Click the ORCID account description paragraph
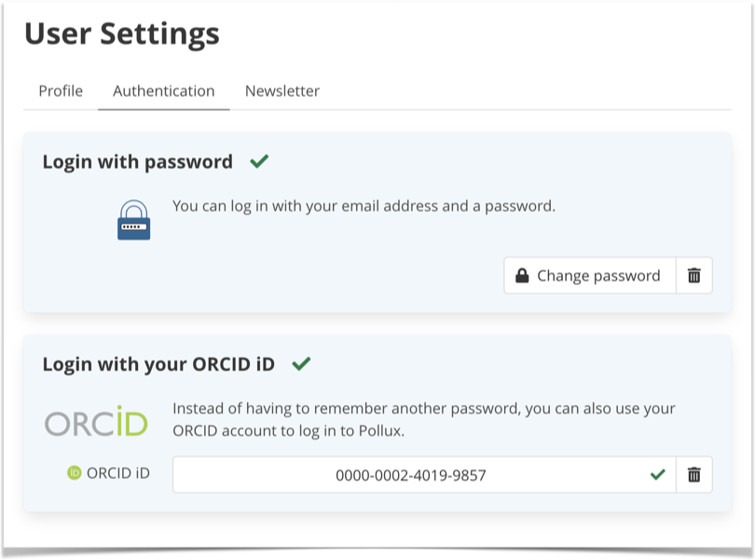Viewport: 755px width, 560px height. (424, 419)
